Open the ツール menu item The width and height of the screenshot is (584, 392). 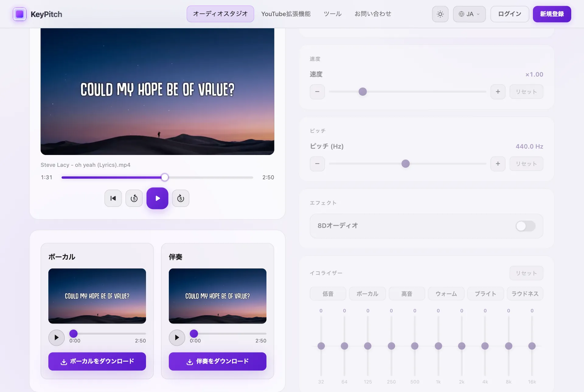(x=332, y=14)
